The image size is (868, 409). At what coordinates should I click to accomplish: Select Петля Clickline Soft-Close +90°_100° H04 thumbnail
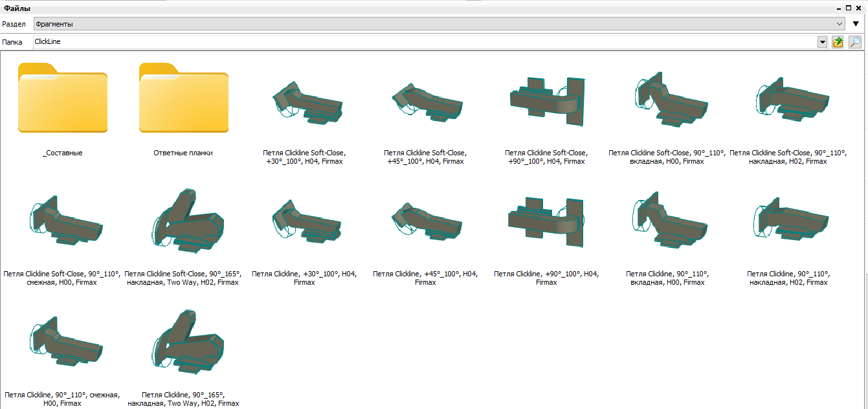546,102
